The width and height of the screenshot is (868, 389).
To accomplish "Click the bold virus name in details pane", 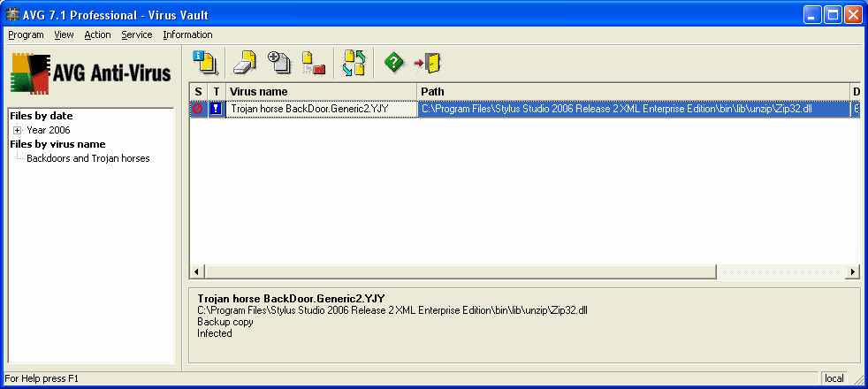I will pos(291,299).
